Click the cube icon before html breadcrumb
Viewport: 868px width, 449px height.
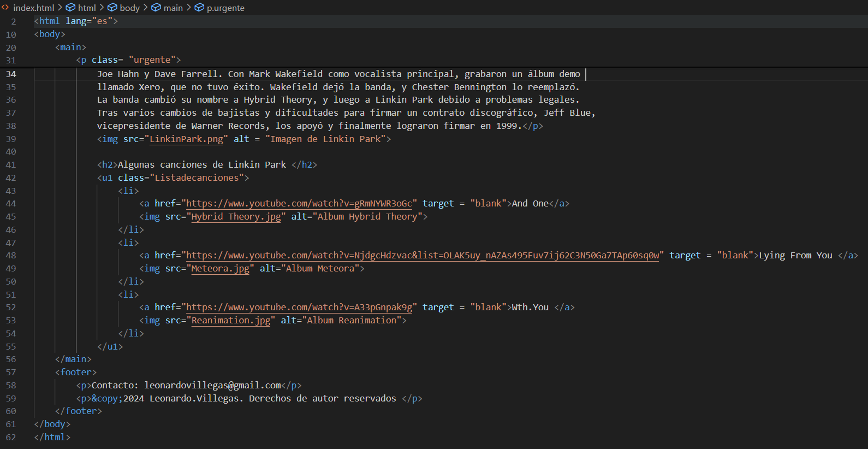click(71, 8)
